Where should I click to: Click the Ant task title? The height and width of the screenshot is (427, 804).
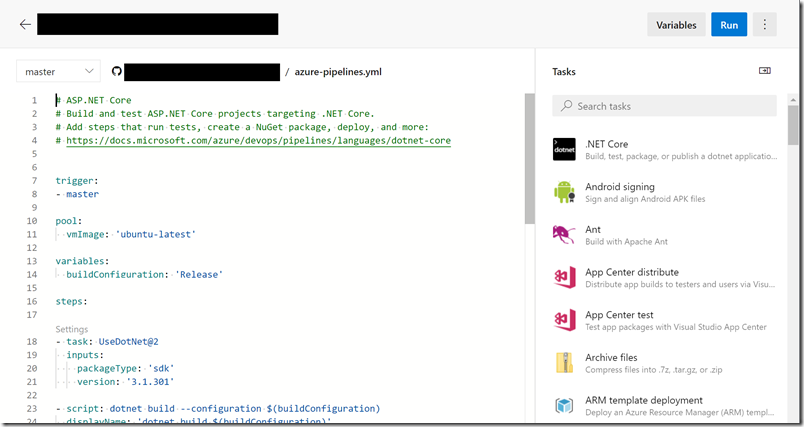593,229
